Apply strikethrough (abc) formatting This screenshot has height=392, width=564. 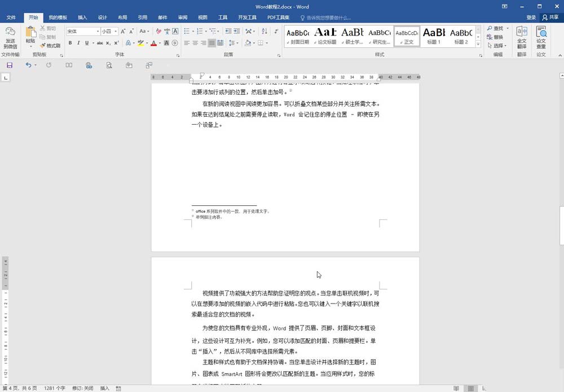(x=100, y=43)
